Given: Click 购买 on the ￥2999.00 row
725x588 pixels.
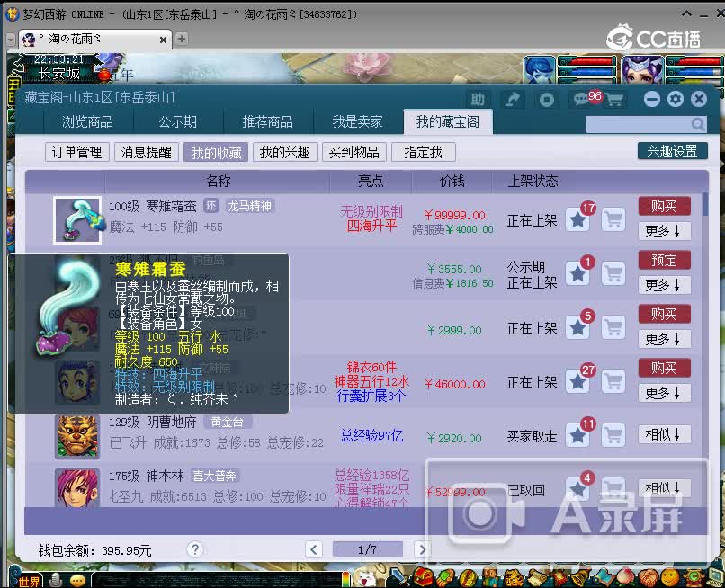Looking at the screenshot, I should pyautogui.click(x=664, y=314).
